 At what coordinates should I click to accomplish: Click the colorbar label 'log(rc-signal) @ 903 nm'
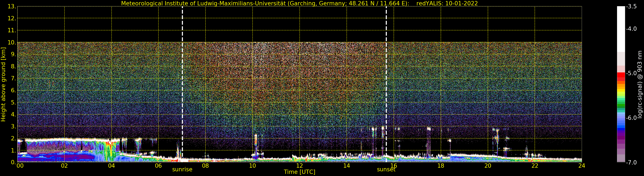(640, 84)
